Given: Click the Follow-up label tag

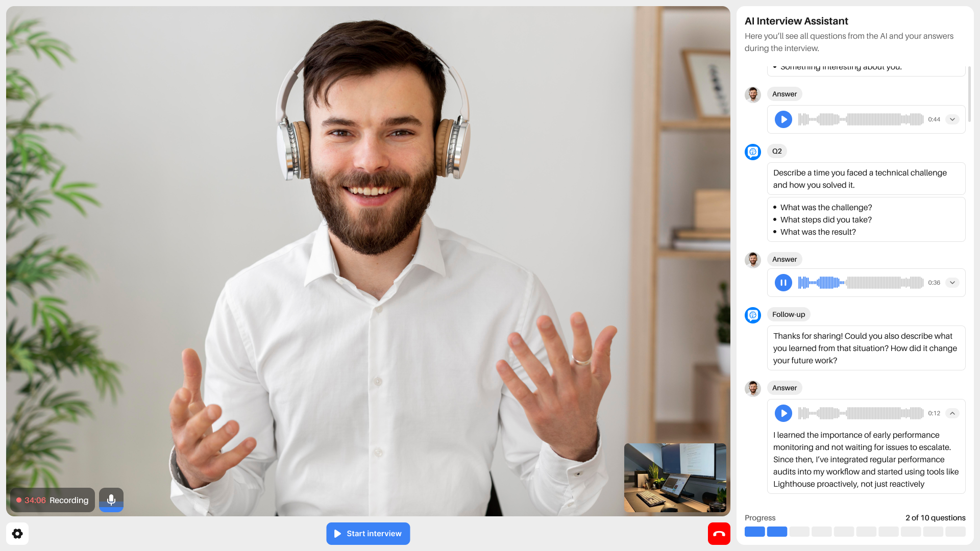Looking at the screenshot, I should coord(788,314).
